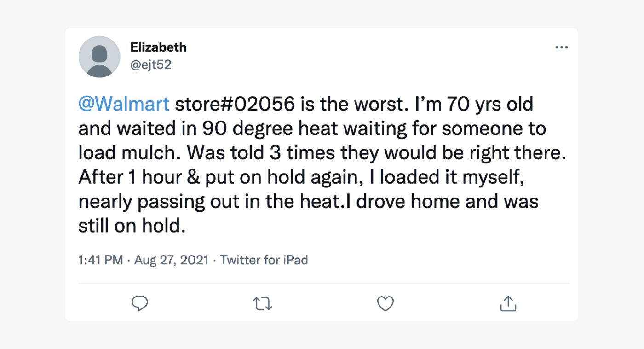
Task: Open the Elizabeth display name
Action: click(x=158, y=47)
